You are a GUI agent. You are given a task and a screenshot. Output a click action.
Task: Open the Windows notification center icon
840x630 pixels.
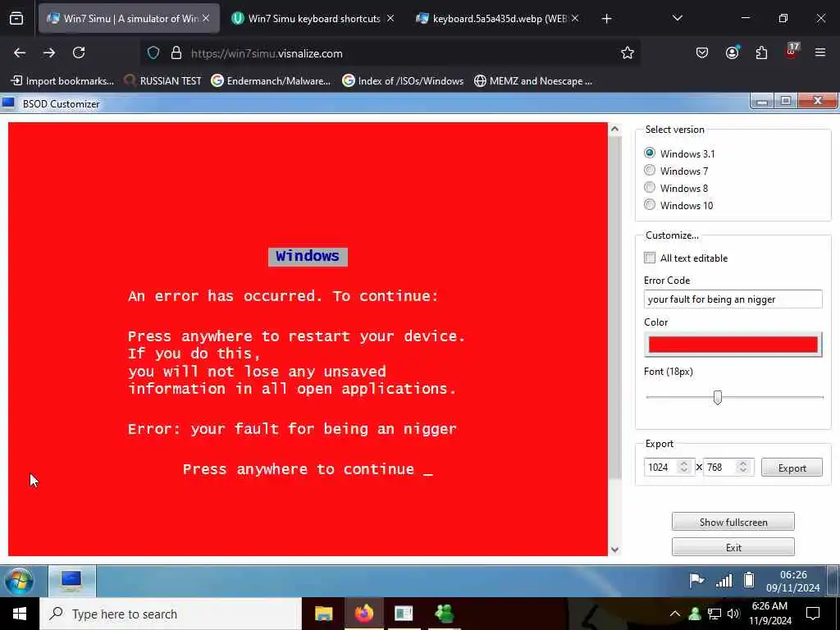[813, 614]
